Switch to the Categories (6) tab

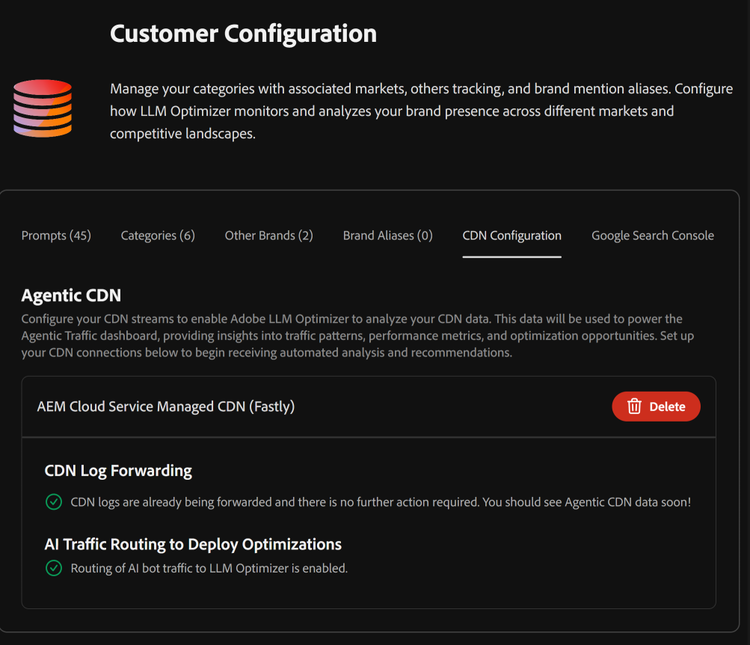[x=158, y=235]
